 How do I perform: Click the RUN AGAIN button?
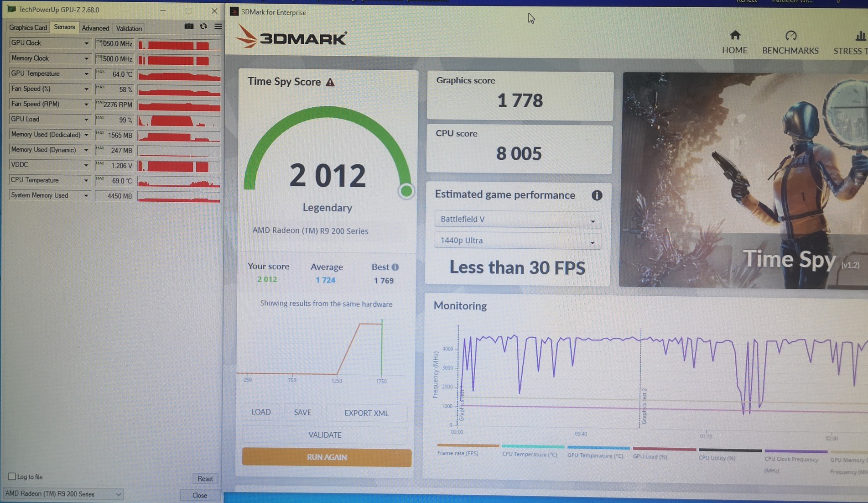(x=327, y=457)
